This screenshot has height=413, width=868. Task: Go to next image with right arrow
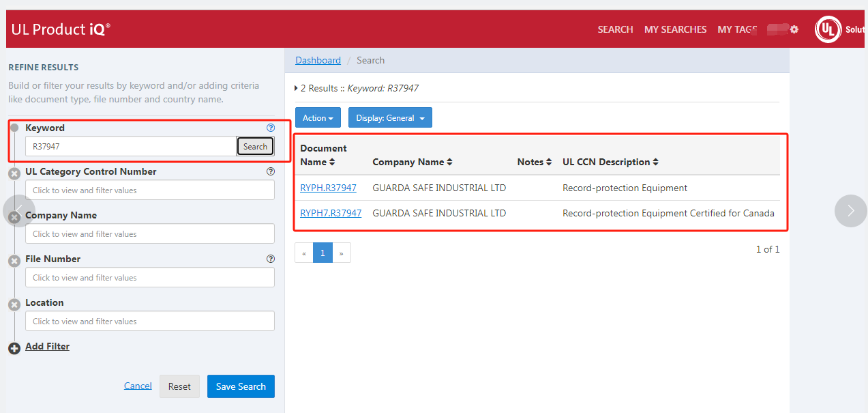pyautogui.click(x=850, y=211)
